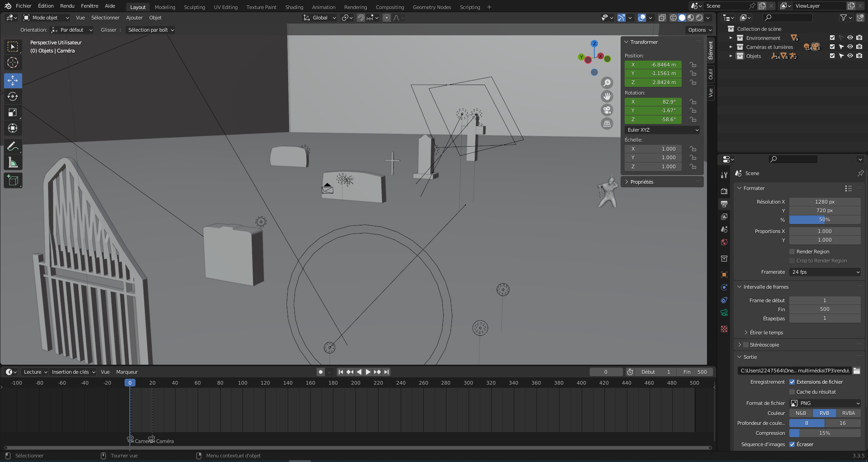Expand the Environnement collection
Image resolution: width=868 pixels, height=462 pixels.
pos(730,38)
